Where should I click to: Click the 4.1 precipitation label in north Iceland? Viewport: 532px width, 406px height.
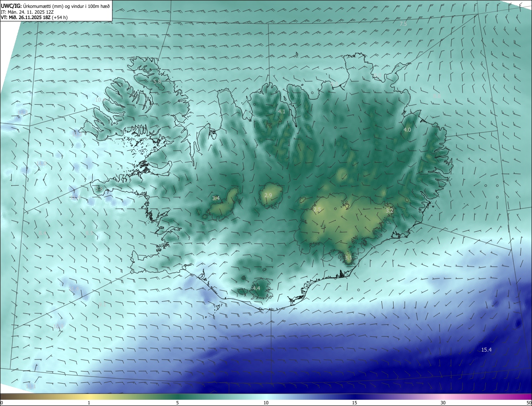pyautogui.click(x=282, y=111)
